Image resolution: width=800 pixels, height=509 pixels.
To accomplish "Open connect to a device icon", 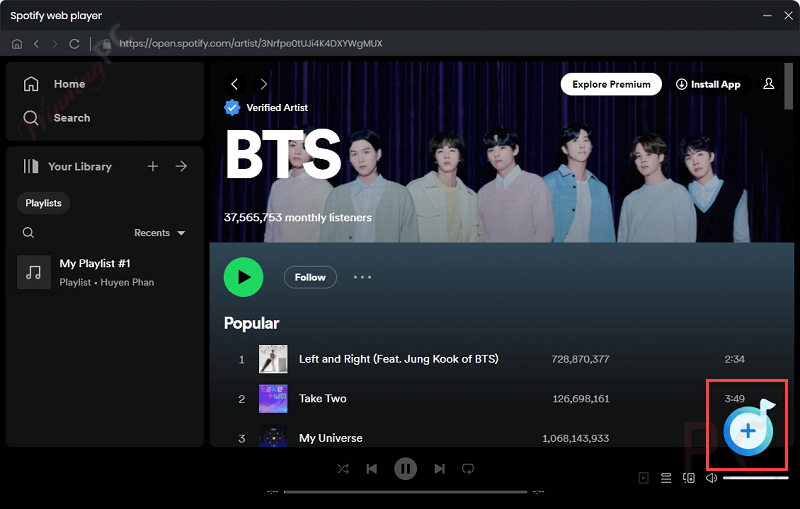I will pyautogui.click(x=689, y=478).
